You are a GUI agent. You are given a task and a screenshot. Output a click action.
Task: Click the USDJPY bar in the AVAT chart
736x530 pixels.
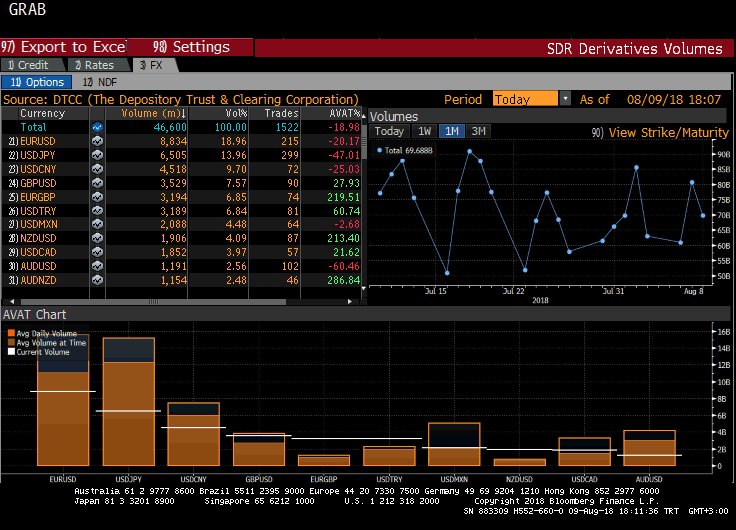click(128, 402)
